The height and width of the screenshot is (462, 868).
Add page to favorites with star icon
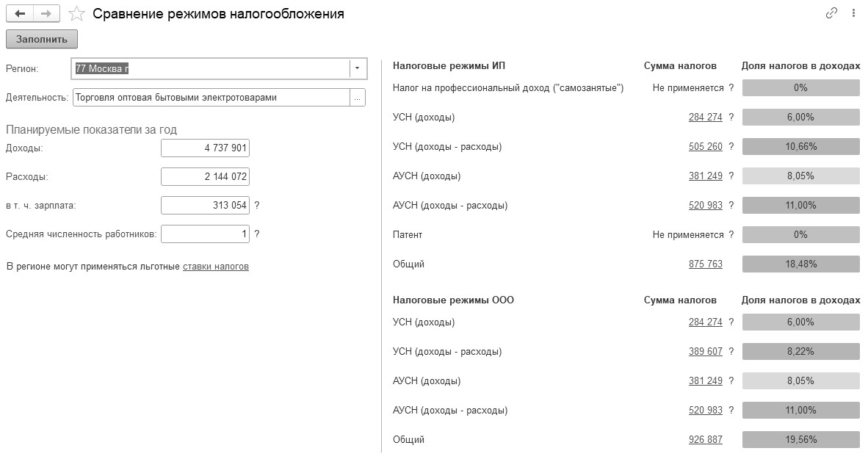(76, 13)
